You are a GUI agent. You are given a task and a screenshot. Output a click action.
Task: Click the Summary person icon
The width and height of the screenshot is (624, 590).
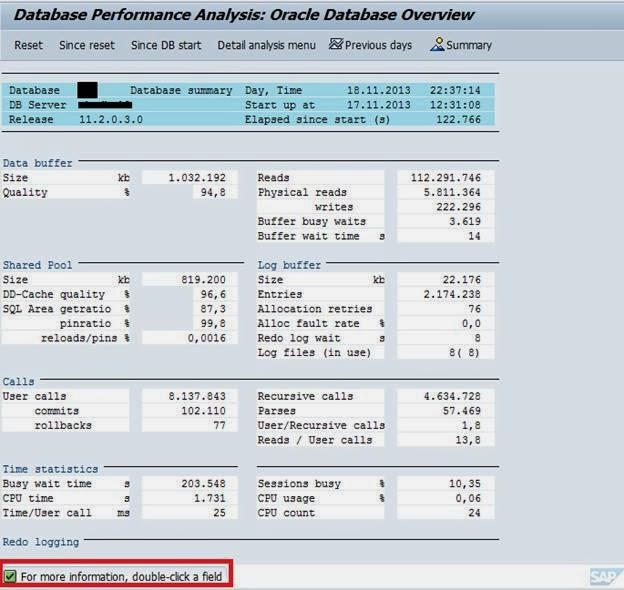click(x=437, y=44)
